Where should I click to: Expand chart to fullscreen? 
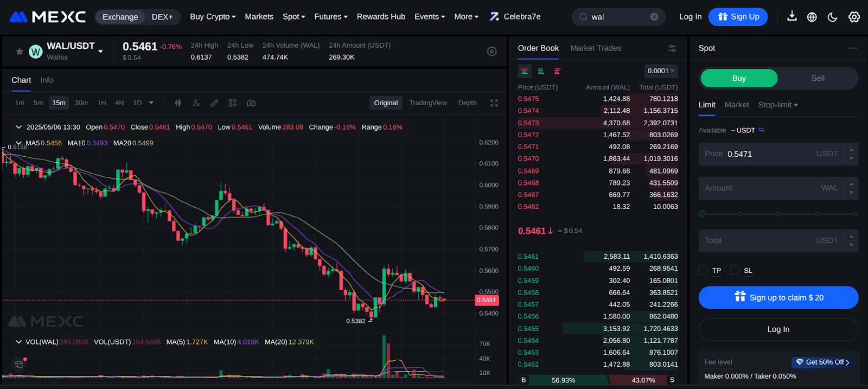click(x=494, y=103)
